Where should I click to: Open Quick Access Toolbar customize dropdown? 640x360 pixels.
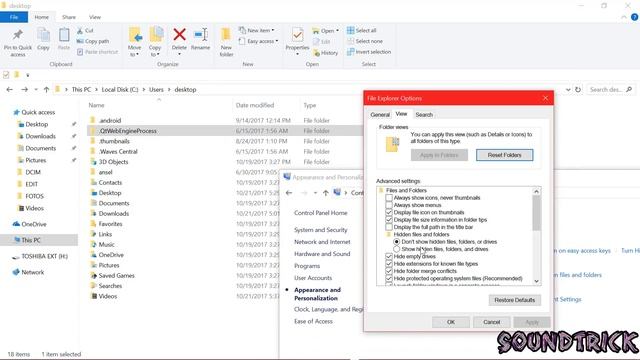coord(27,75)
